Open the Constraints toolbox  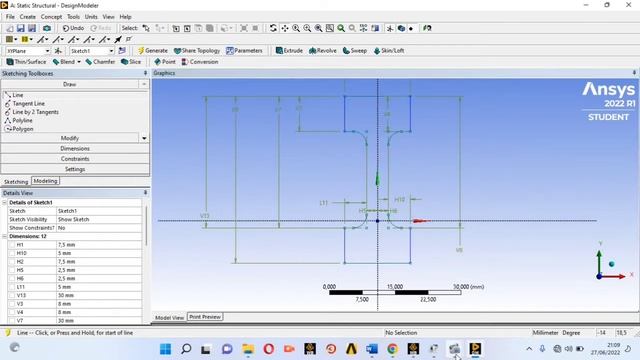click(x=75, y=159)
